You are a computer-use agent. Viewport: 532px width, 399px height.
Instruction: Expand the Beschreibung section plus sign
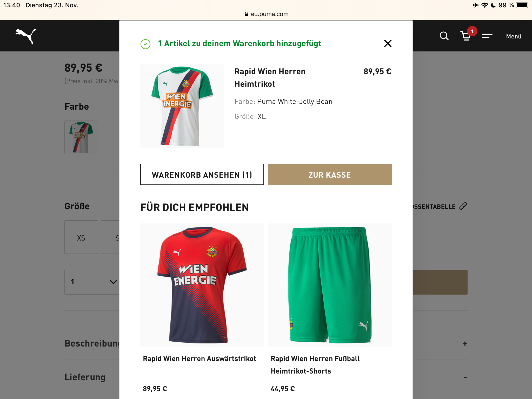[x=465, y=344]
